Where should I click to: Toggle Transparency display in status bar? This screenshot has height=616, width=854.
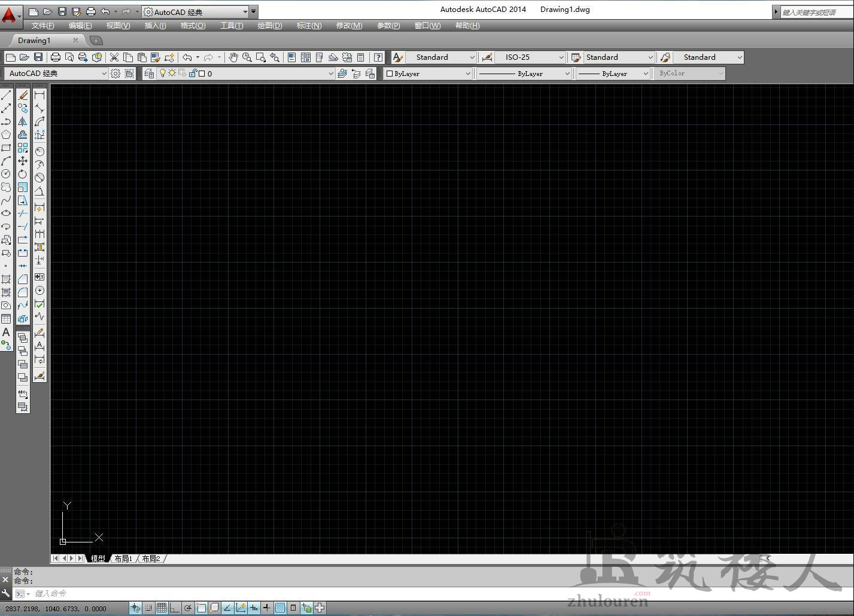(x=280, y=608)
